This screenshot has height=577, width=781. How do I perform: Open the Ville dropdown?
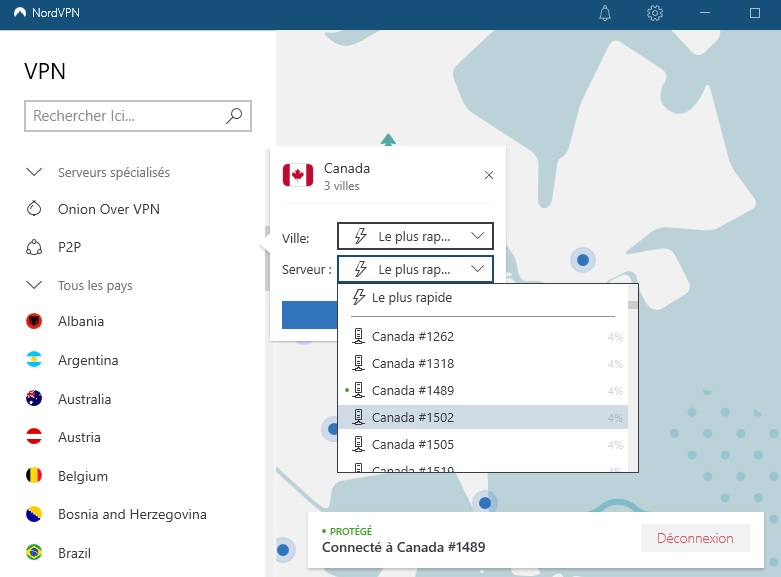click(x=415, y=236)
